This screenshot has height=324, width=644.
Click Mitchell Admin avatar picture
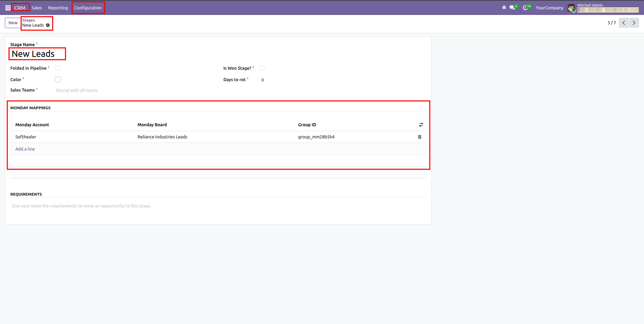coord(571,8)
